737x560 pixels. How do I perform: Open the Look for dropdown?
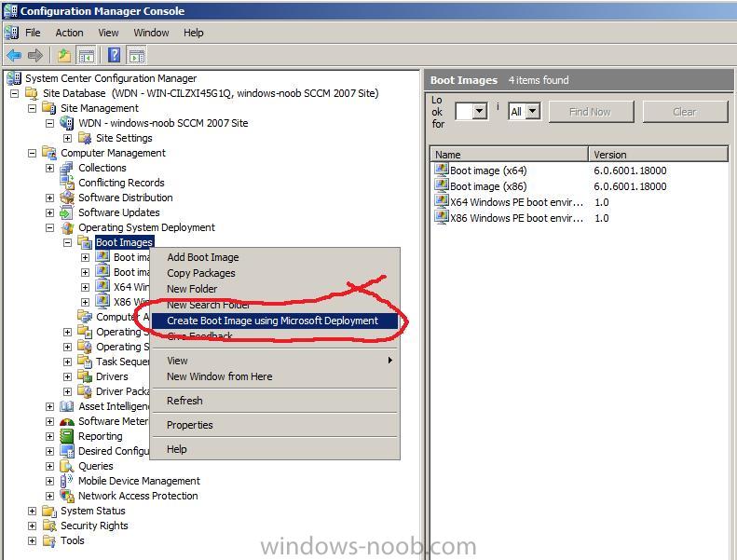click(479, 112)
